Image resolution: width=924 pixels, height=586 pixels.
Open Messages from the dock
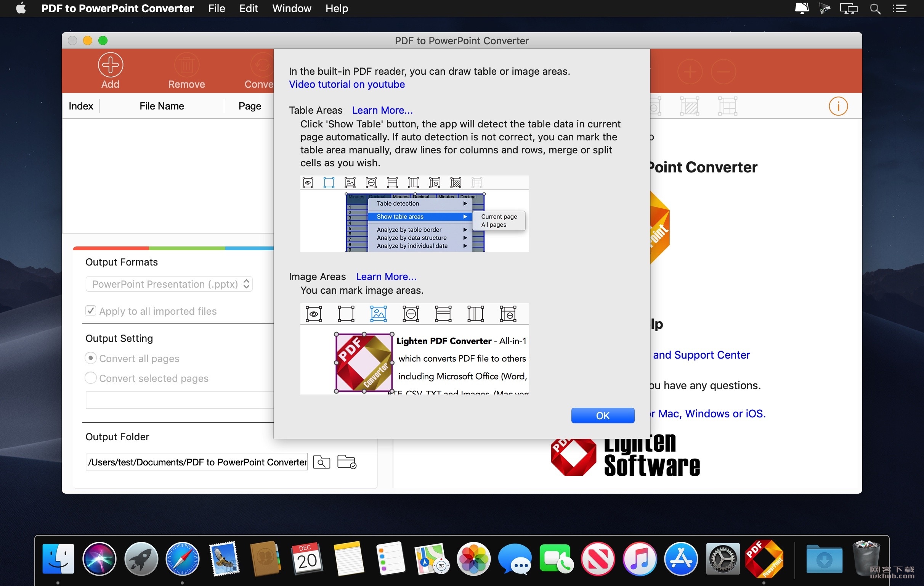tap(515, 559)
